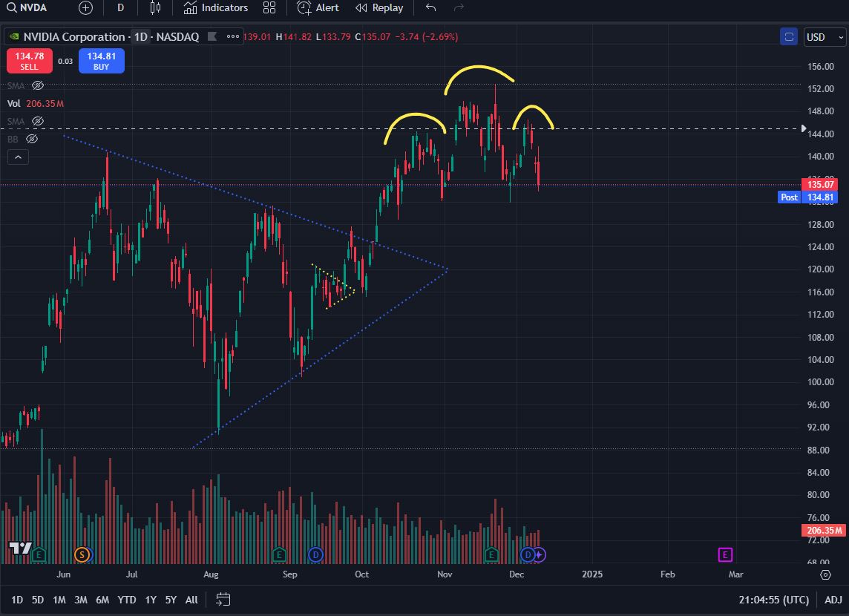Create a new Alert
849x616 pixels.
pyautogui.click(x=318, y=7)
